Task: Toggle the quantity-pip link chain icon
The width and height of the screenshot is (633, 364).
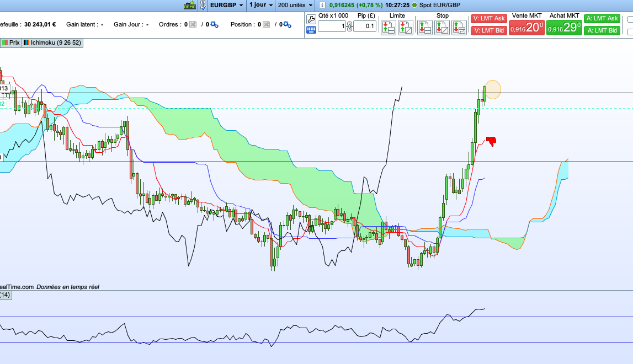Action: tap(349, 26)
